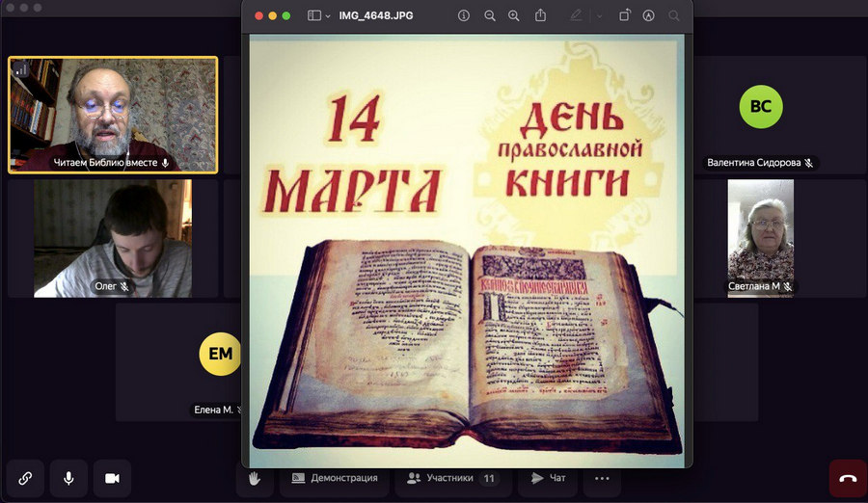Show the Markup toolbar in Preview

point(649,15)
